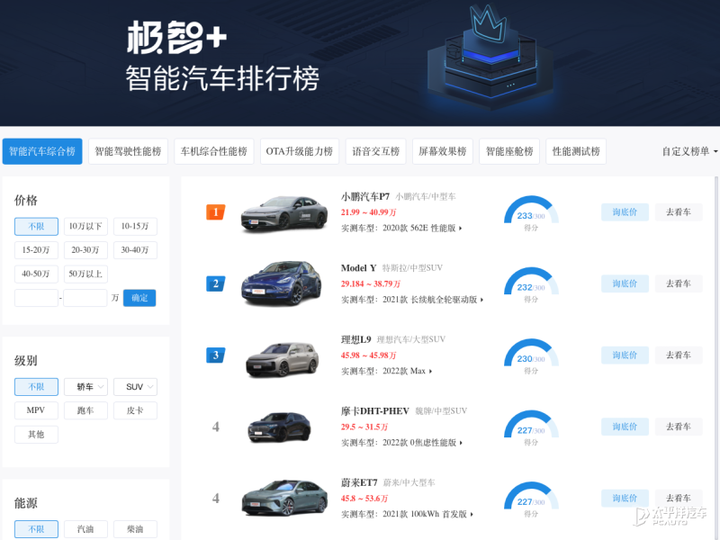The image size is (720, 540).
Task: Filter by 汽油 energy type
Action: point(86,529)
